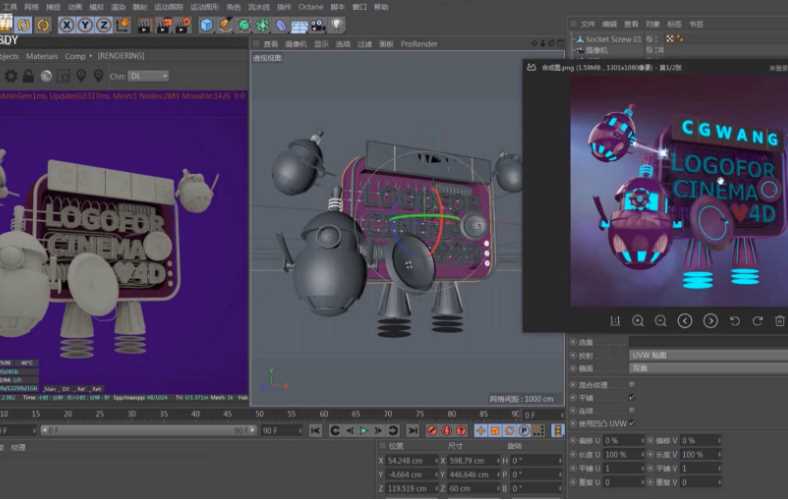The width and height of the screenshot is (788, 500).
Task: Select Socket Screw 01 object
Action: point(614,39)
